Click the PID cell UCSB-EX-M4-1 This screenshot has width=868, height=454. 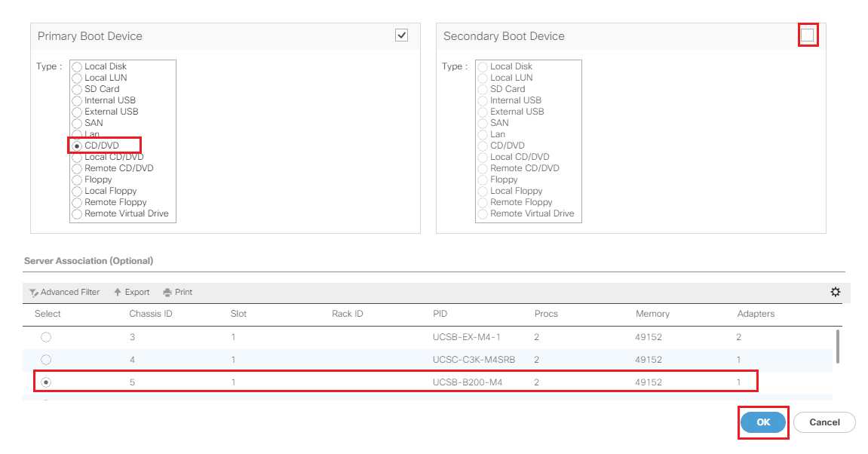[x=467, y=337]
